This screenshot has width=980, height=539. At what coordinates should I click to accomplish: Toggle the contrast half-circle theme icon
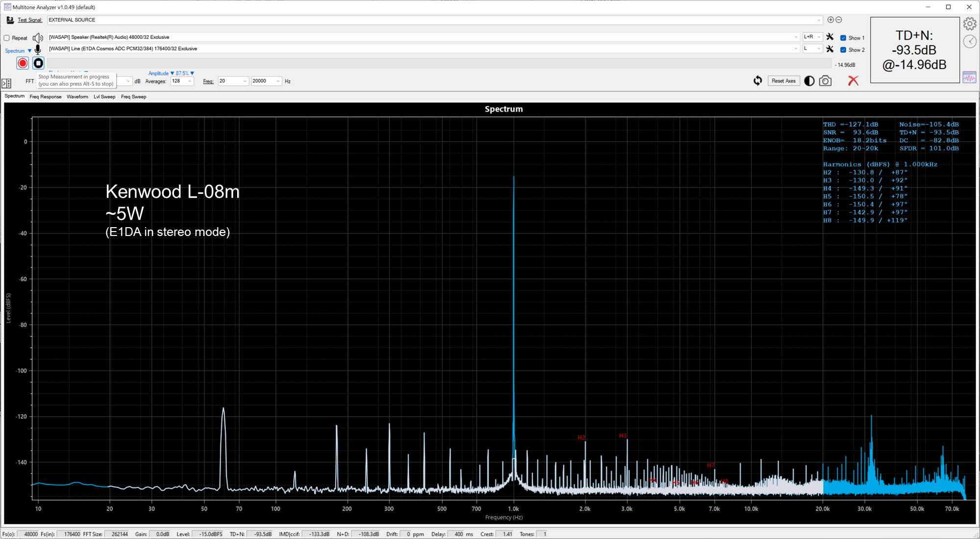(x=809, y=81)
